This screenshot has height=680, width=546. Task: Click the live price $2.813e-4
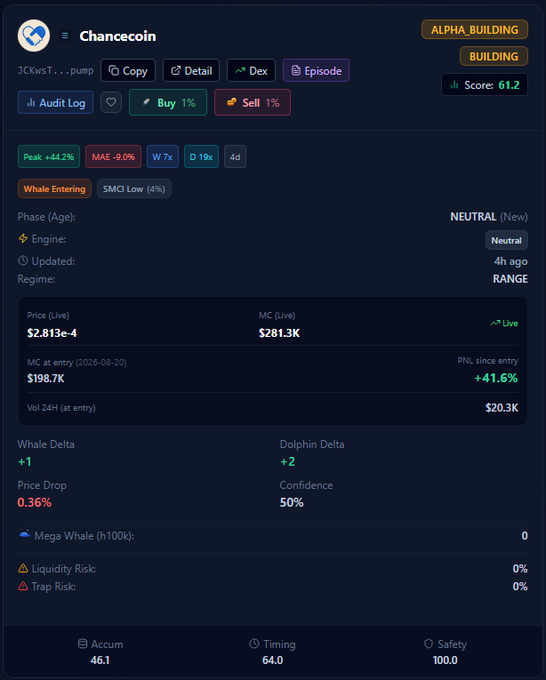[x=52, y=333]
